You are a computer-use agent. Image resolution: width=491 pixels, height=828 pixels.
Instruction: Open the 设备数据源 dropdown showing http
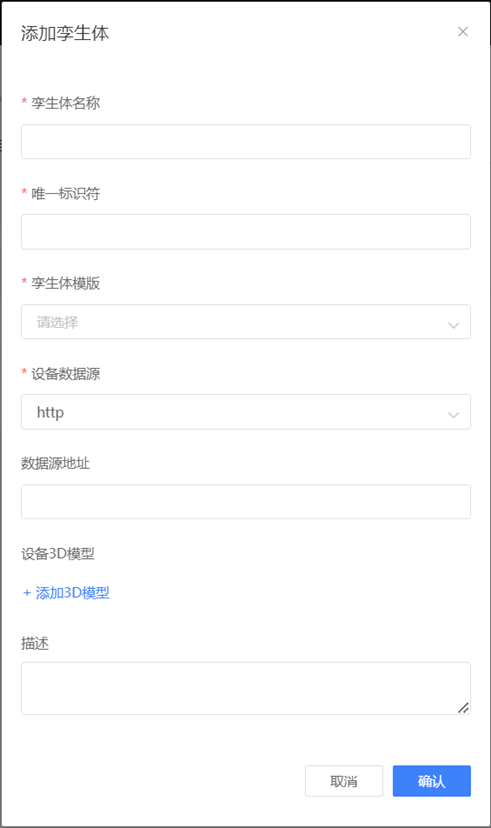pyautogui.click(x=246, y=412)
